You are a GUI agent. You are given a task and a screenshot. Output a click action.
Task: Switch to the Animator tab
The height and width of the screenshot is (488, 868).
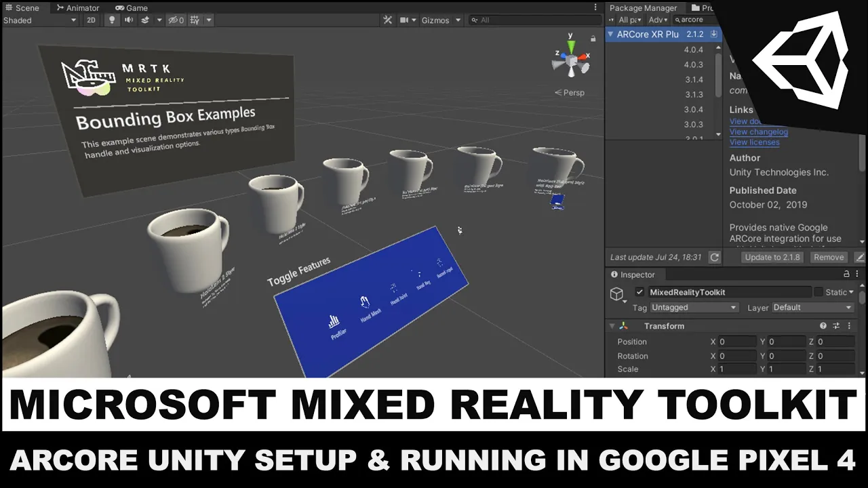coord(78,8)
